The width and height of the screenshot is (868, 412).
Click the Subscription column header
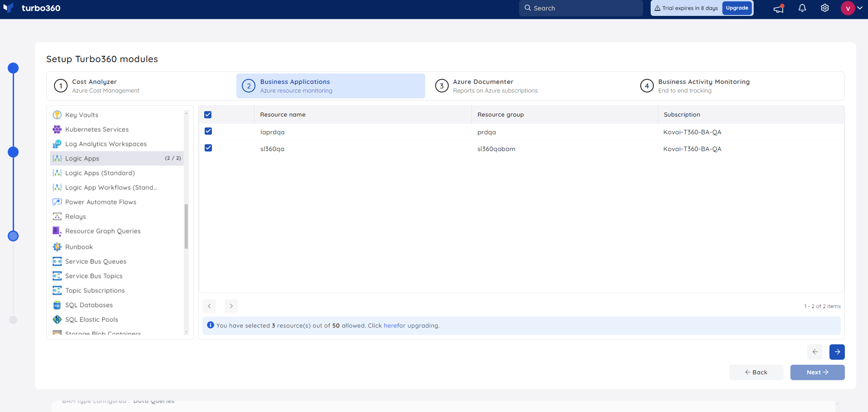[x=751, y=115]
